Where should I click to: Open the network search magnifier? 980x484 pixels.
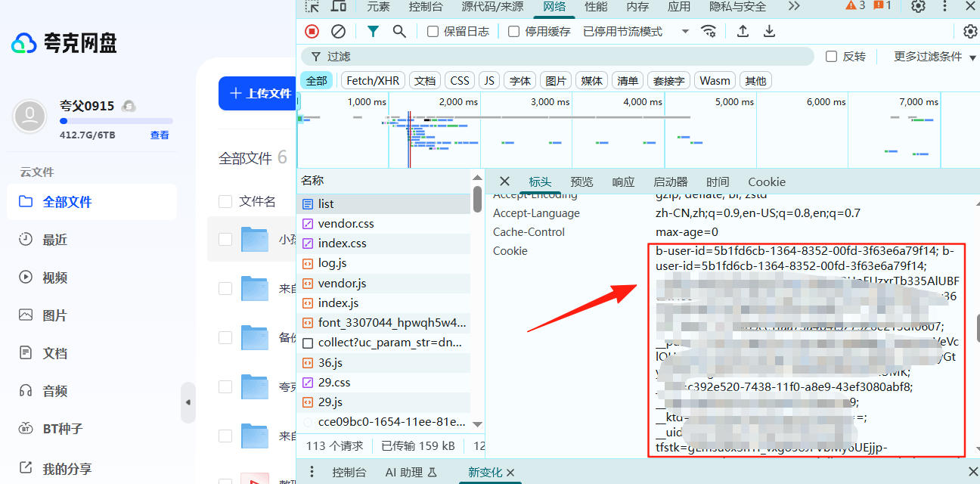399,31
